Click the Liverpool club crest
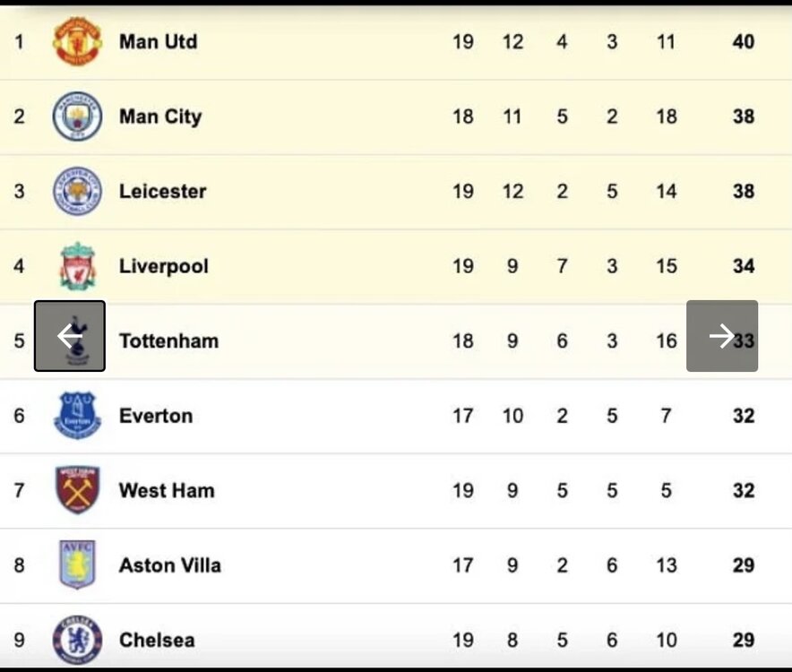The image size is (792, 672). pyautogui.click(x=78, y=266)
